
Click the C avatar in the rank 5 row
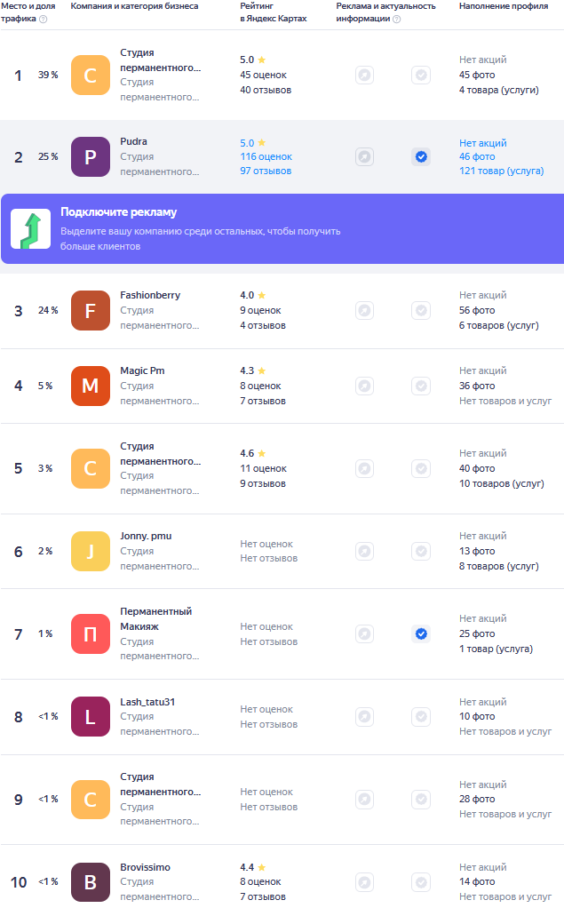(x=91, y=468)
